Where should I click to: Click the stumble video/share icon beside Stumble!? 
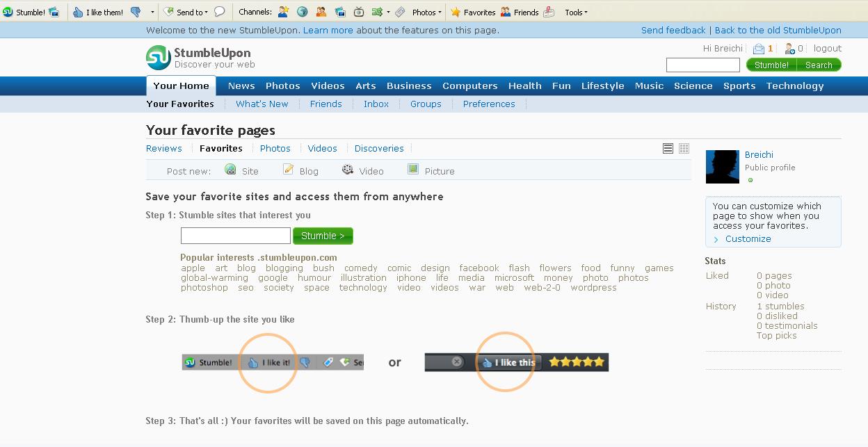point(54,12)
